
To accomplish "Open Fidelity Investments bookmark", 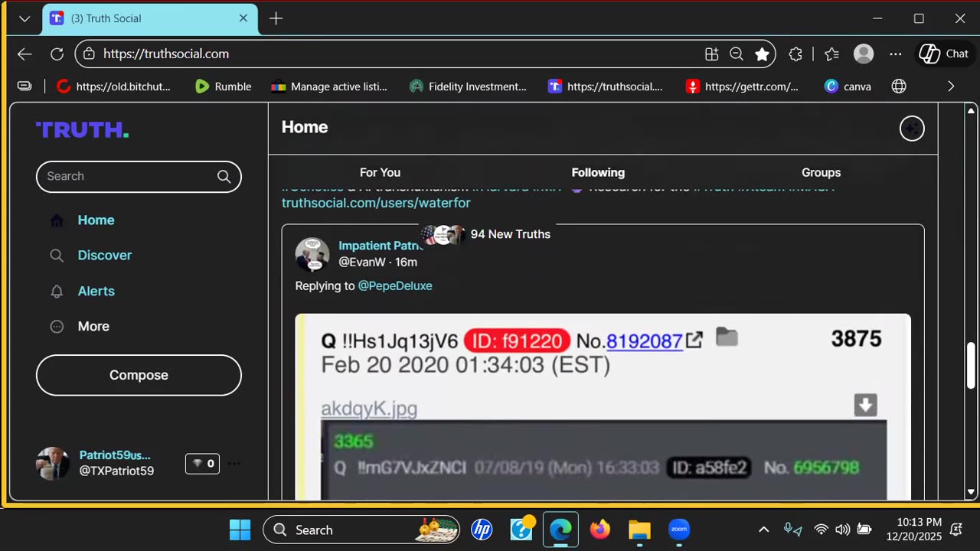I will 468,86.
